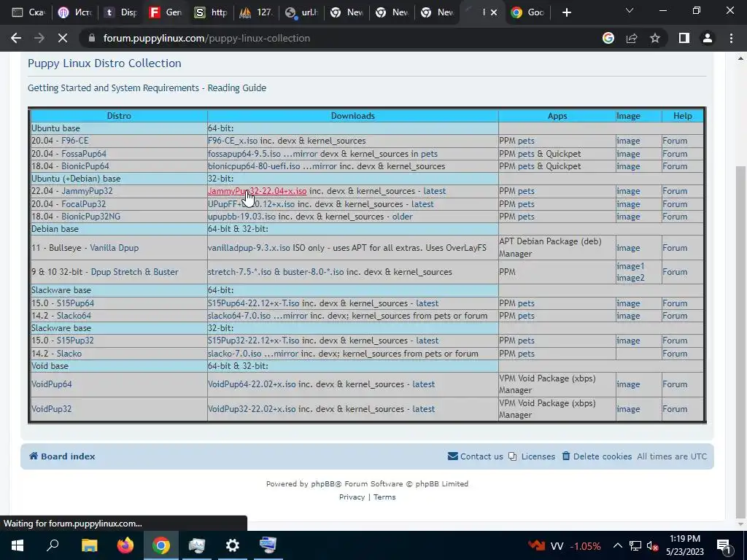Switch to the 'Gen' tab

click(x=166, y=12)
